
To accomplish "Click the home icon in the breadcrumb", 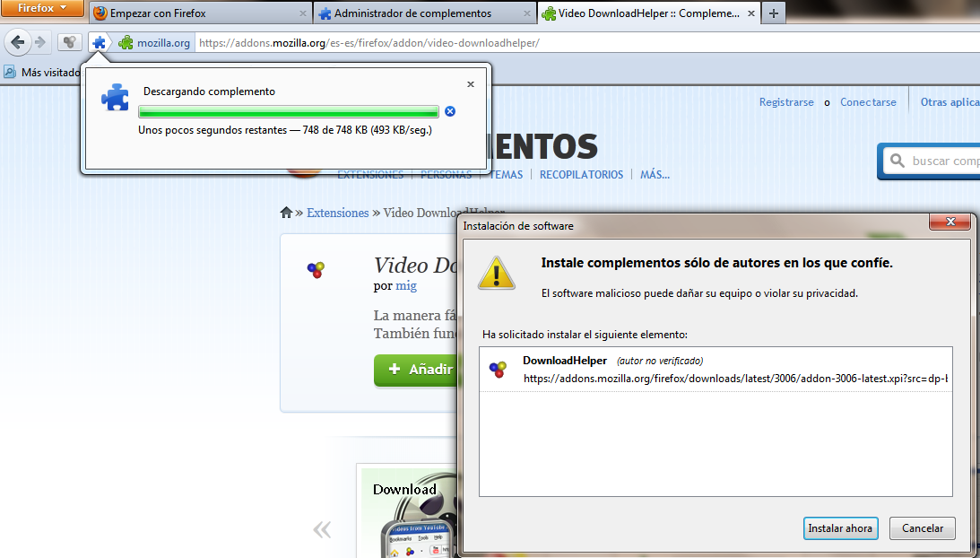I will (286, 213).
